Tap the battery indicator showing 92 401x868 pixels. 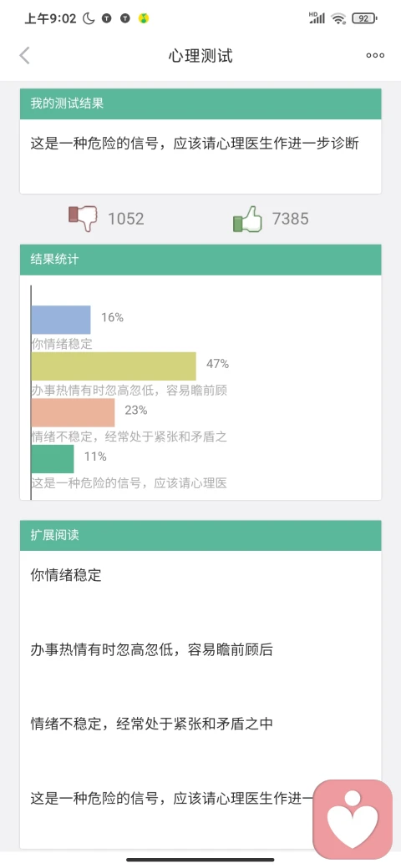click(364, 18)
